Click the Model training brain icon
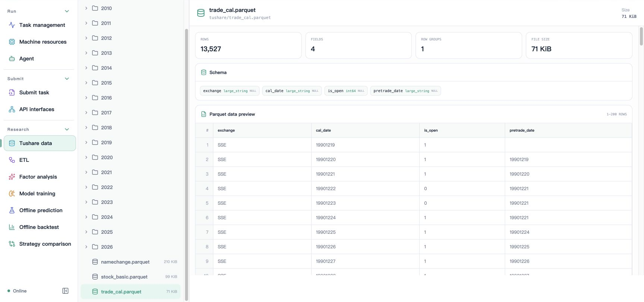This screenshot has height=302, width=644. click(x=12, y=194)
